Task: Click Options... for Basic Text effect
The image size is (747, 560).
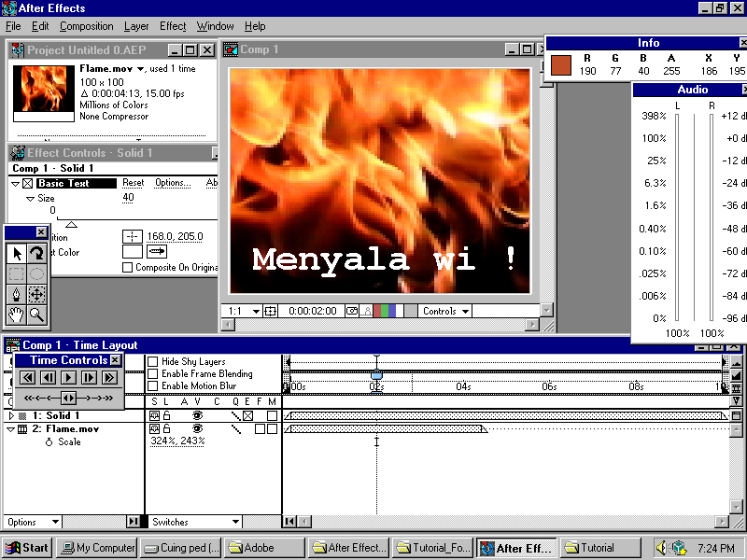Action: point(173,183)
